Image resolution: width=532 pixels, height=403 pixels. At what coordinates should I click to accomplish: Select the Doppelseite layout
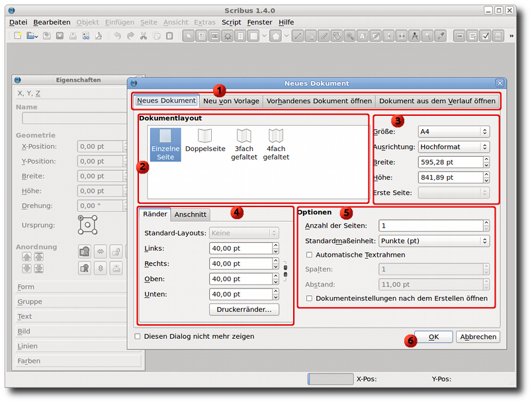tap(205, 140)
